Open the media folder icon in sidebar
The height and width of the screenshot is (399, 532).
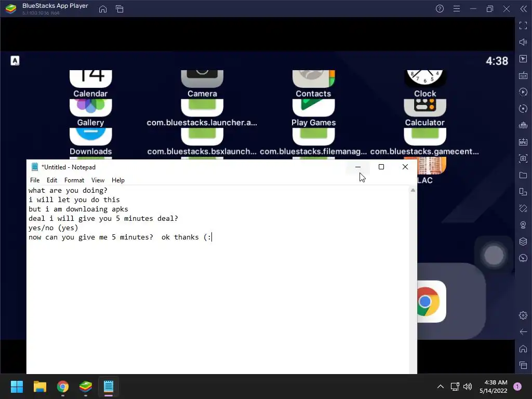coord(523,175)
